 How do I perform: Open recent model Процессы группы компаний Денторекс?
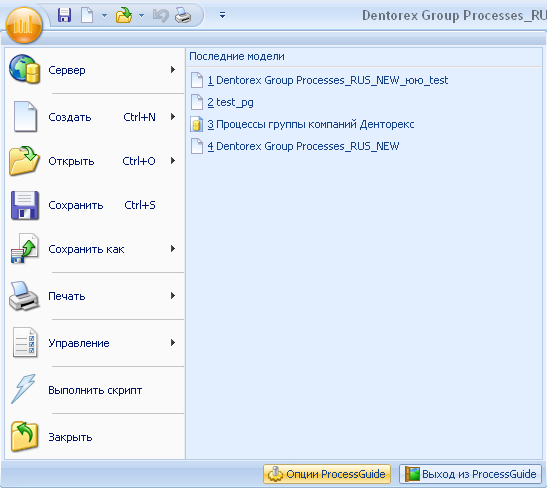(311, 125)
